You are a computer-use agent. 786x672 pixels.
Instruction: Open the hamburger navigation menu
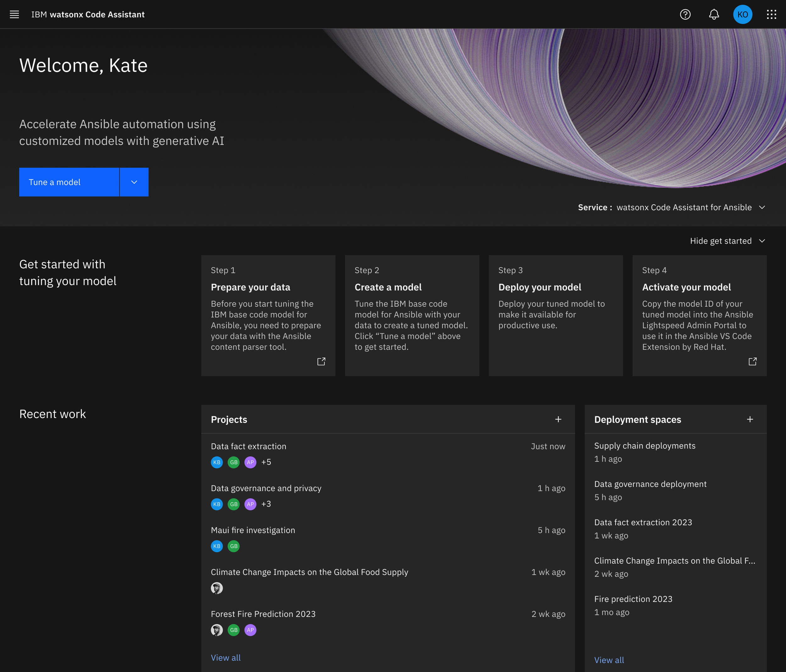click(x=14, y=14)
